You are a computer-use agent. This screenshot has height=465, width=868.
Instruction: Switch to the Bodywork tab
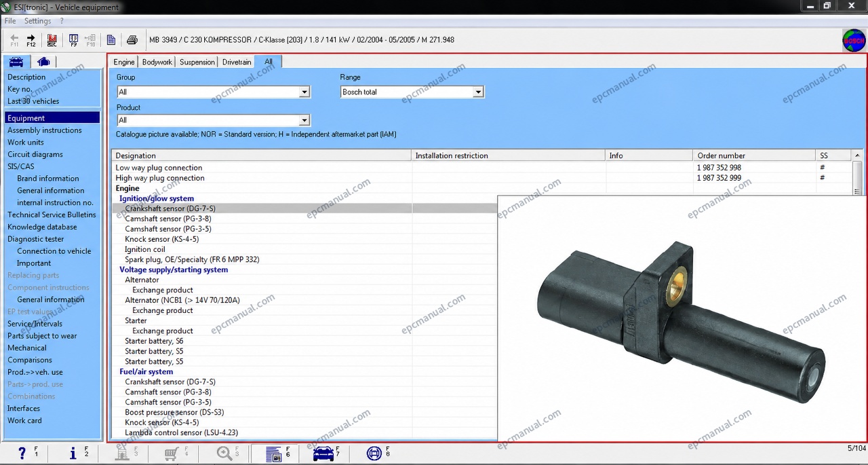(x=157, y=62)
